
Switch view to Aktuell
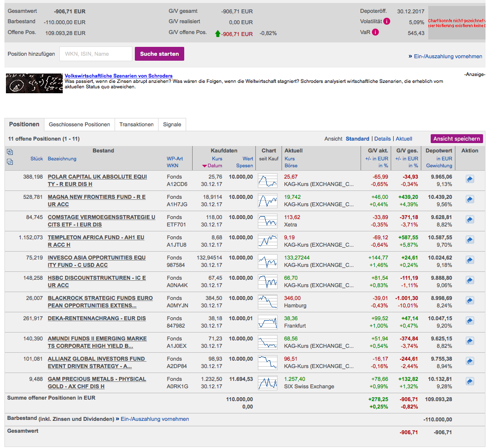point(404,139)
